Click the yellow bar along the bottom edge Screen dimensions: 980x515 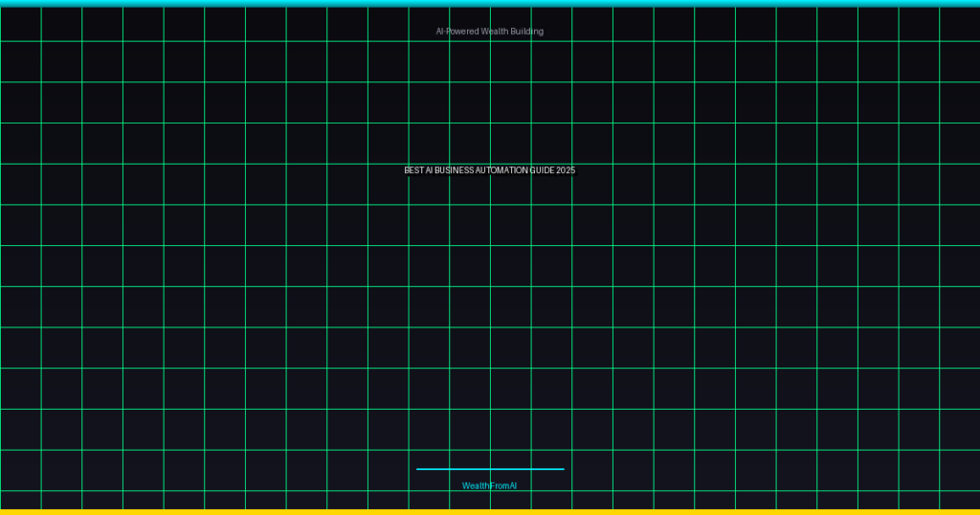(490, 512)
